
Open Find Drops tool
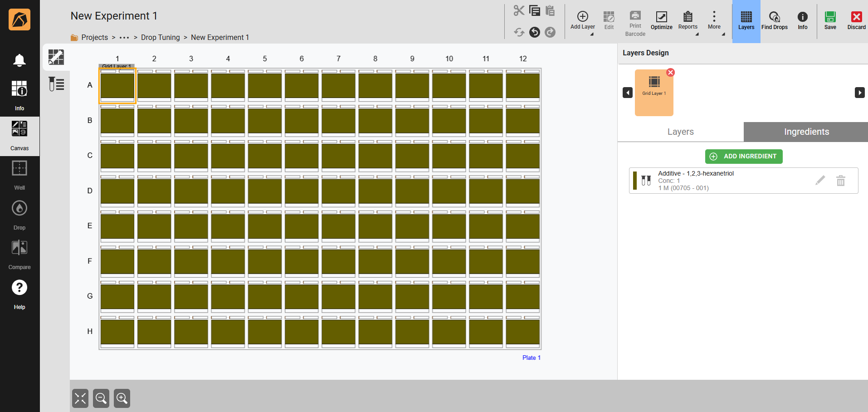click(x=774, y=21)
